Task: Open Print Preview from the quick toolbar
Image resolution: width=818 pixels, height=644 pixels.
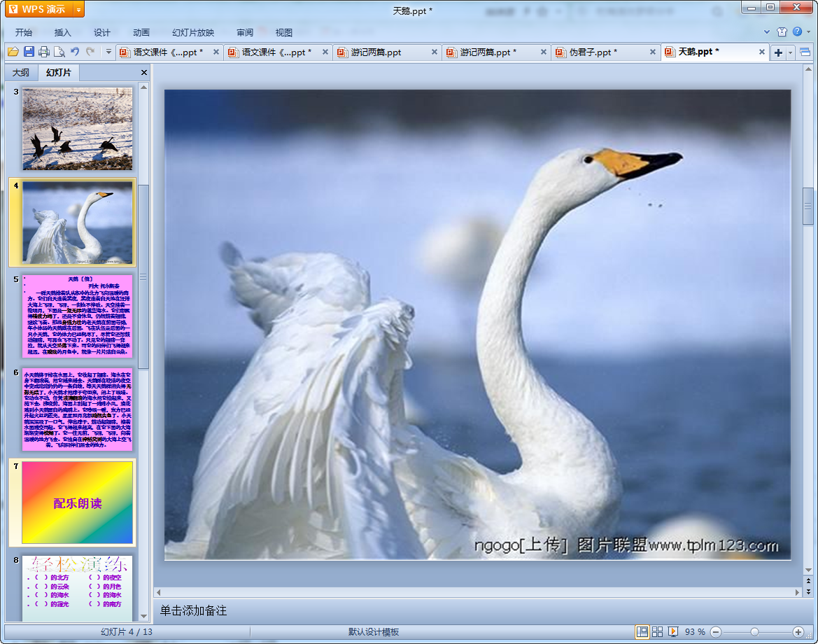Action: [59, 52]
